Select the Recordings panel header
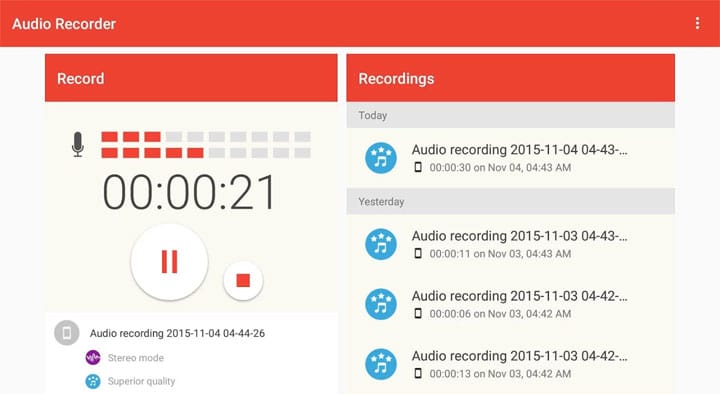 click(511, 78)
